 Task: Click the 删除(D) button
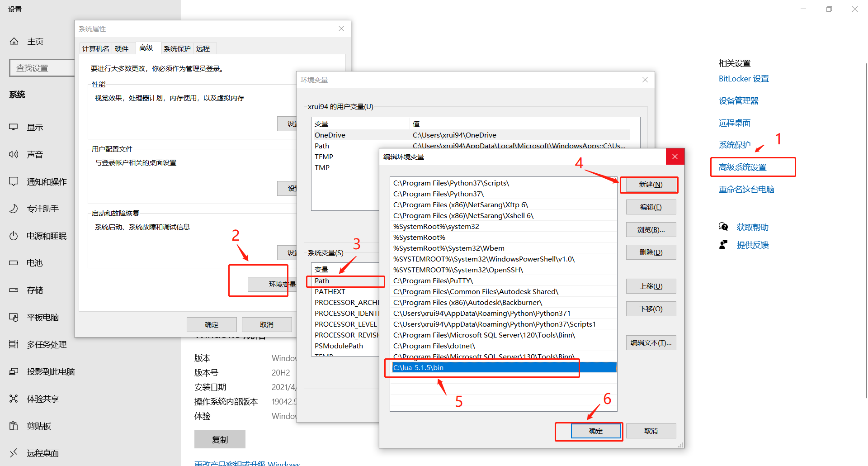pos(651,252)
